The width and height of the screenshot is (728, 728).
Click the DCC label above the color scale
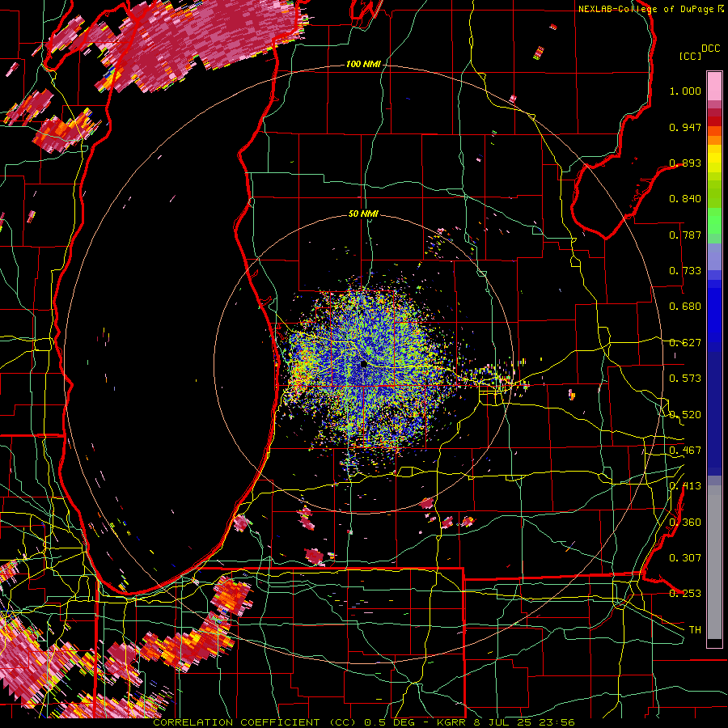pyautogui.click(x=710, y=49)
